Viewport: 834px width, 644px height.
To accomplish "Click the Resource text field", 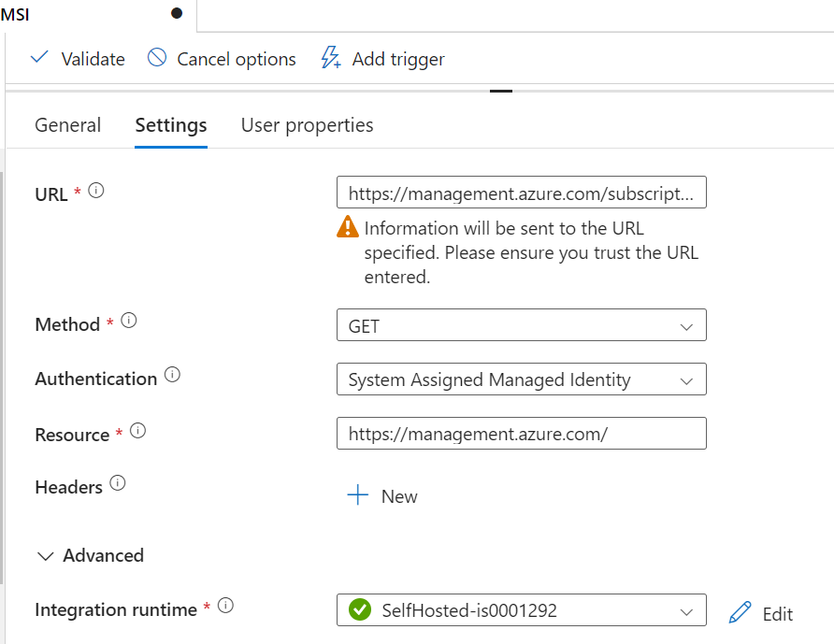I will [521, 434].
